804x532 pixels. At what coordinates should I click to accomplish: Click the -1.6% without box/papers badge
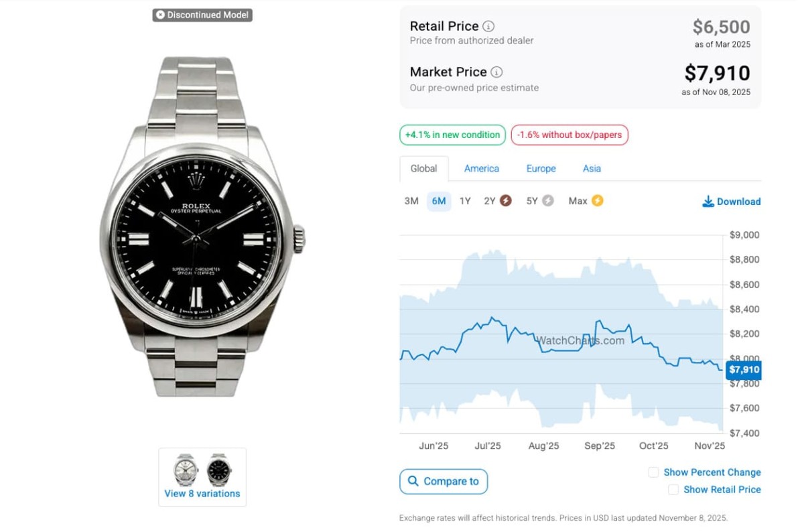pyautogui.click(x=569, y=135)
